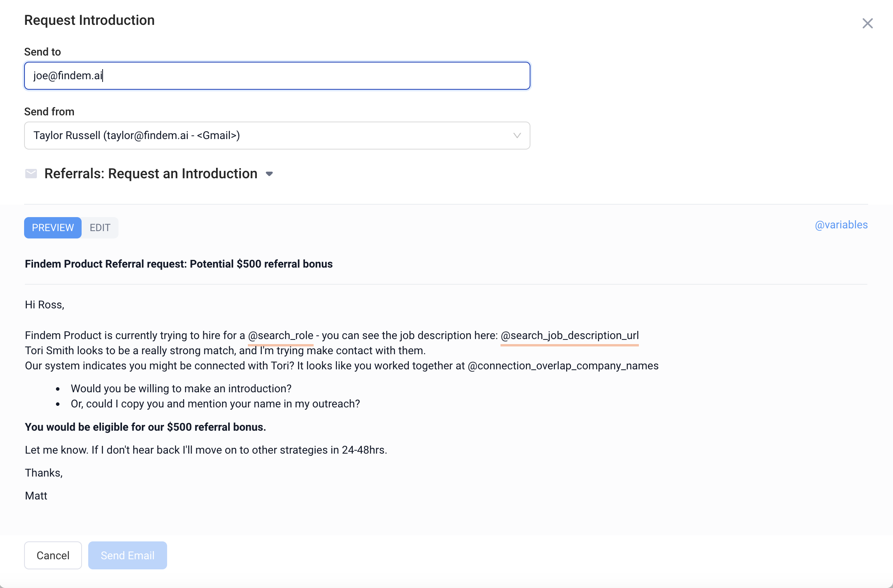Click the 'Hi Ross,' greeting line

point(45,305)
